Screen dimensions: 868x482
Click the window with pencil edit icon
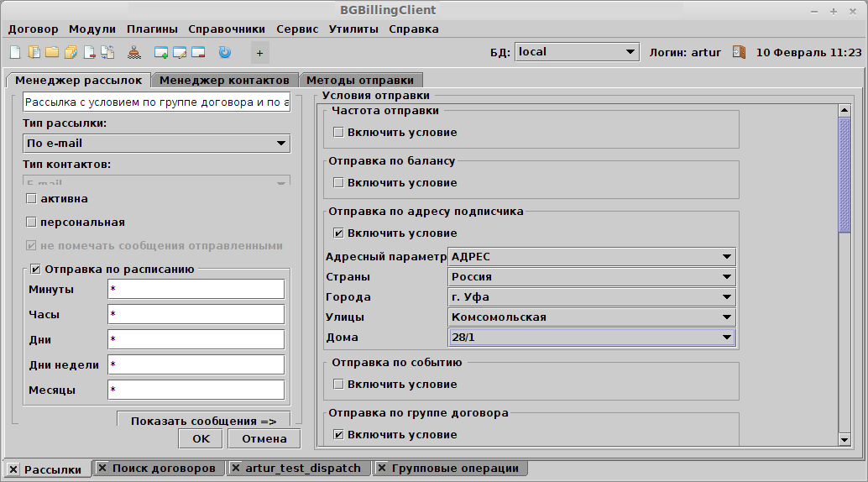tap(180, 52)
